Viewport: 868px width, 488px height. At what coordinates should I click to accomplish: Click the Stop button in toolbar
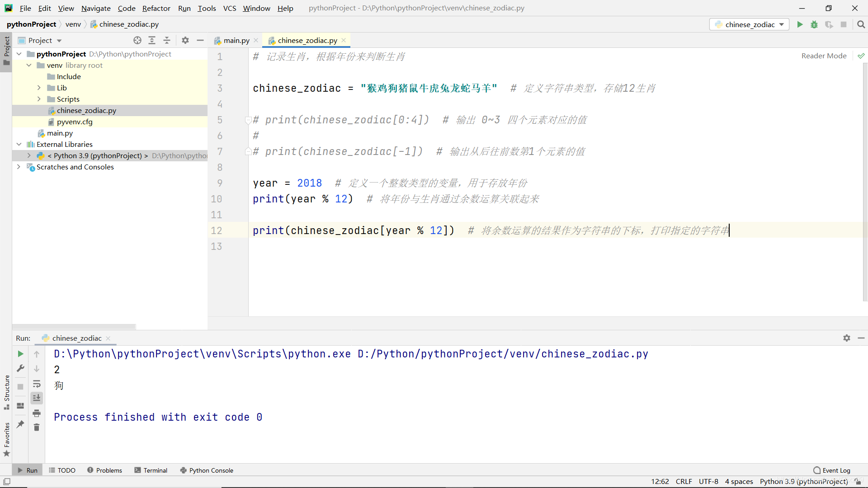pyautogui.click(x=844, y=24)
